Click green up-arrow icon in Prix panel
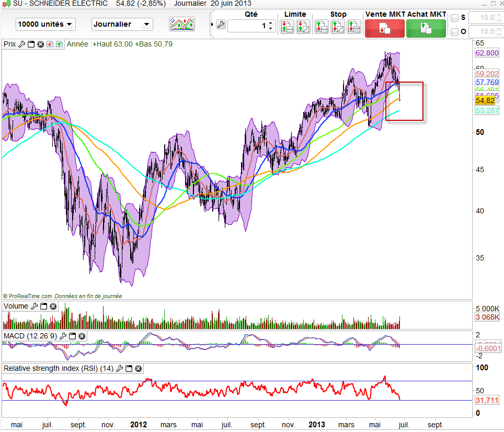 coord(59,44)
